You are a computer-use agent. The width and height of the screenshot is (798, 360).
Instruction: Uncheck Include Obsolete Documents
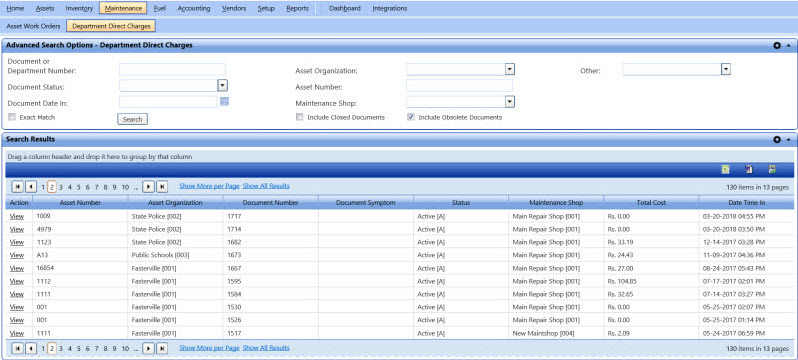(410, 117)
